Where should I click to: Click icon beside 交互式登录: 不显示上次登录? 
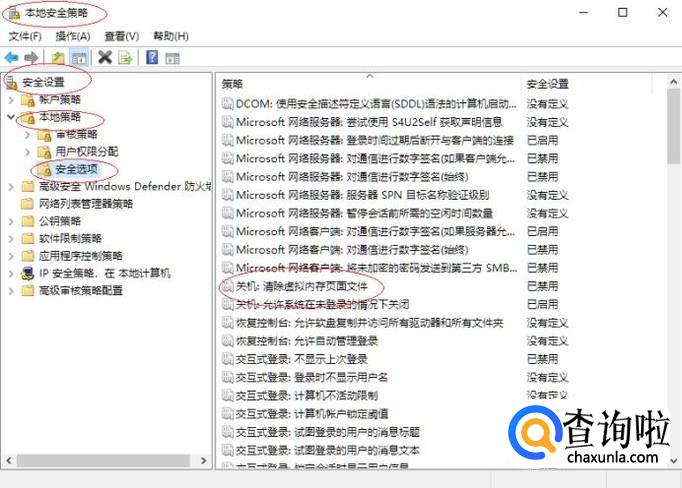pyautogui.click(x=228, y=359)
